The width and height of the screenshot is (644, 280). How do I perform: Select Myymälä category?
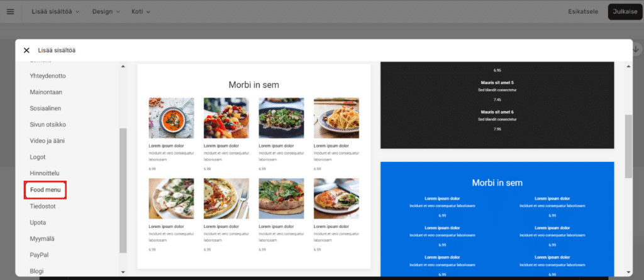click(43, 239)
